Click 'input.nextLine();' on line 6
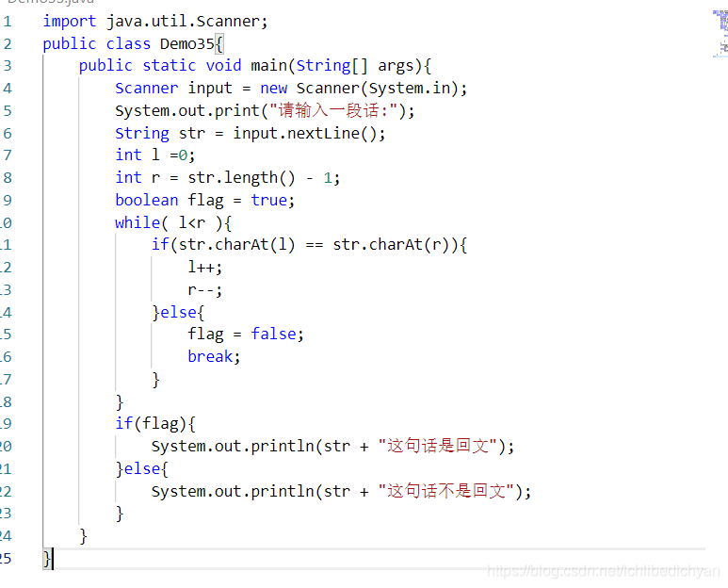 point(309,133)
